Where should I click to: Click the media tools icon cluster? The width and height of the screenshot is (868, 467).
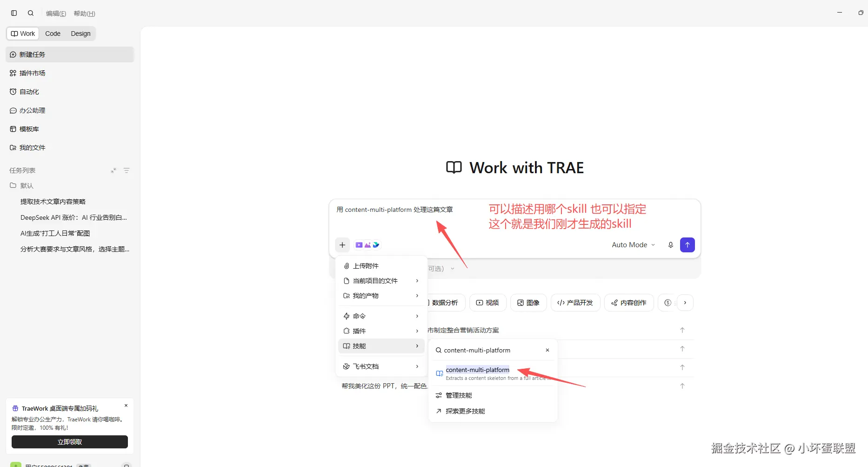point(367,245)
